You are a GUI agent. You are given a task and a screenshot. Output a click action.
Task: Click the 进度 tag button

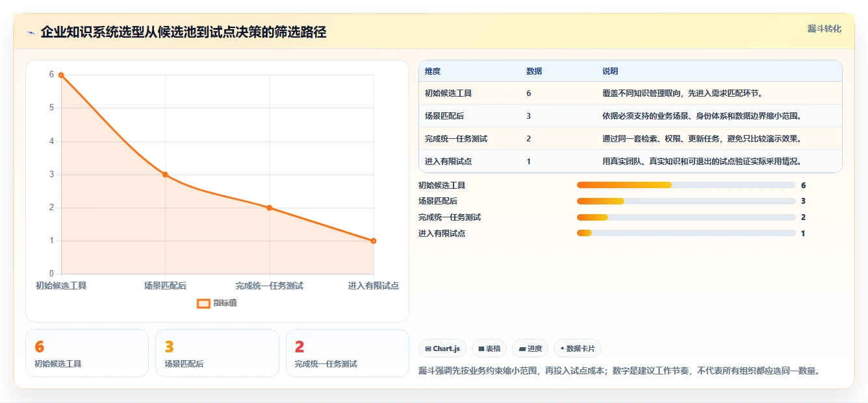click(530, 348)
